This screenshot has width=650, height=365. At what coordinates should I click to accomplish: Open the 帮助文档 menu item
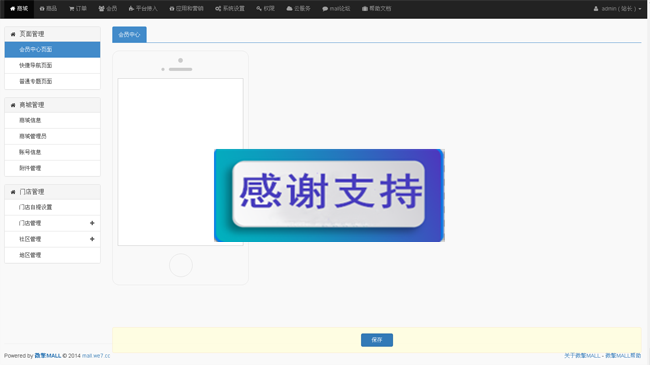click(376, 9)
